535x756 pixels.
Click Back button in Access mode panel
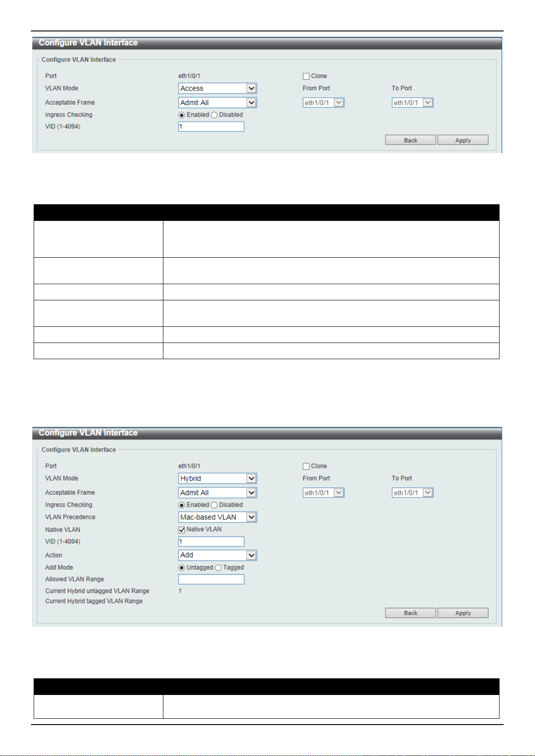[x=410, y=140]
